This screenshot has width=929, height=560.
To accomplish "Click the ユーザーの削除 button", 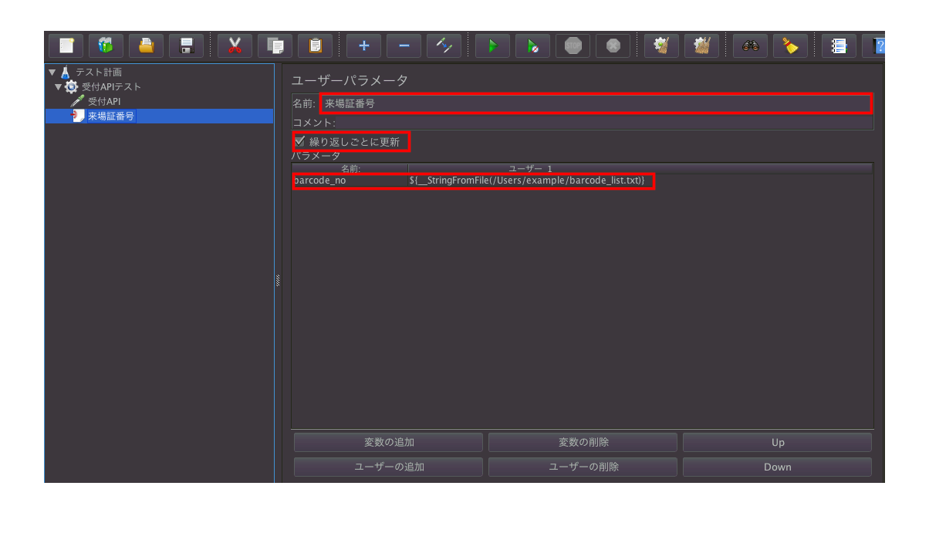I will [583, 467].
